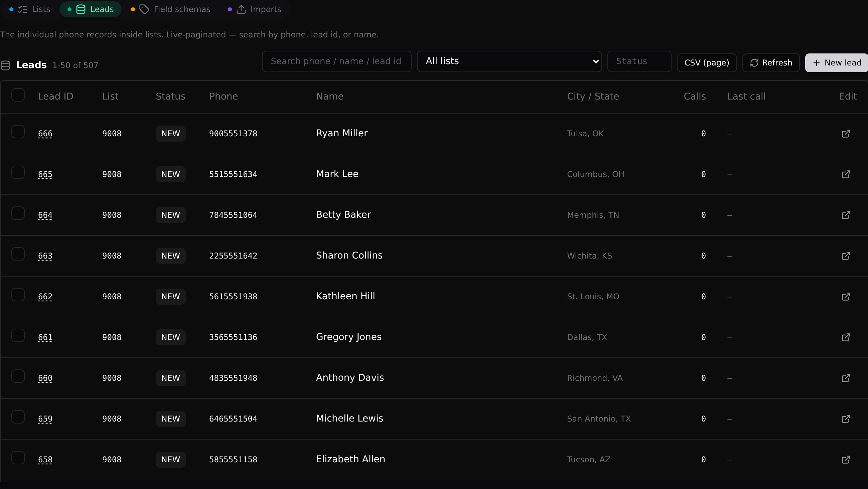Go to the Imports tab
Image resolution: width=868 pixels, height=489 pixels.
[x=255, y=9]
